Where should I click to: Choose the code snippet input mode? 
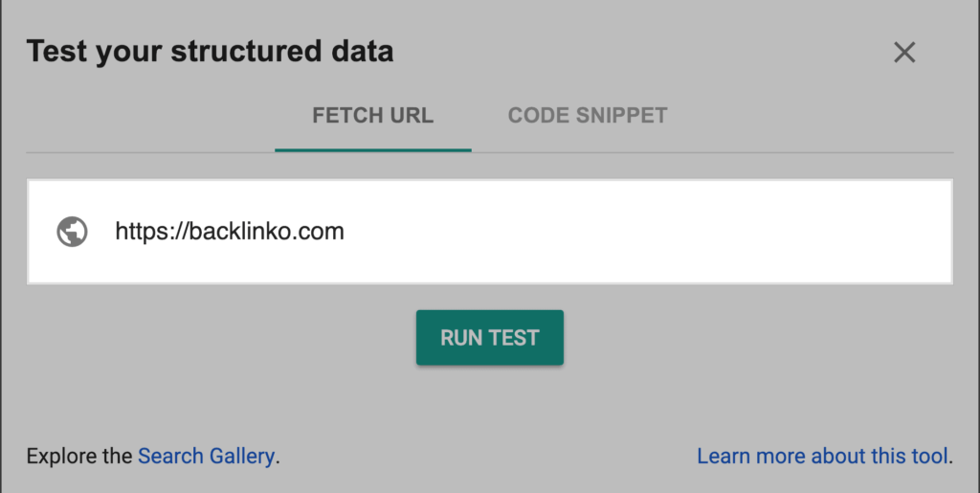[x=588, y=116]
